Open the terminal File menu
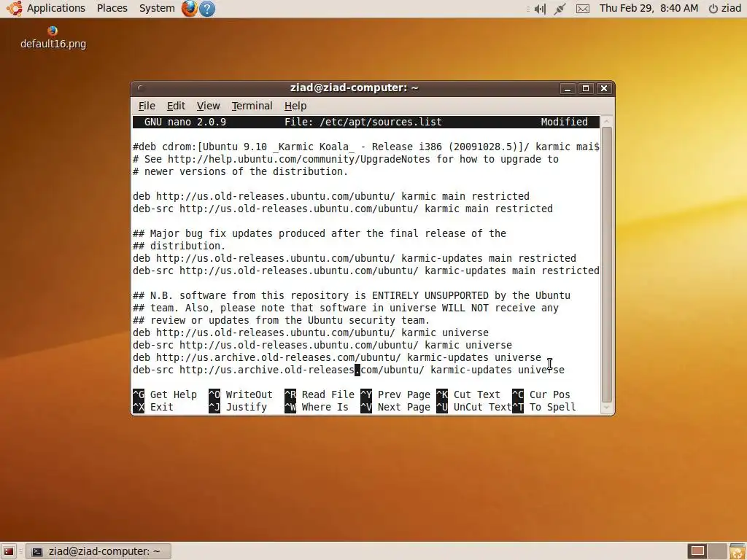The height and width of the screenshot is (560, 747). (x=147, y=106)
